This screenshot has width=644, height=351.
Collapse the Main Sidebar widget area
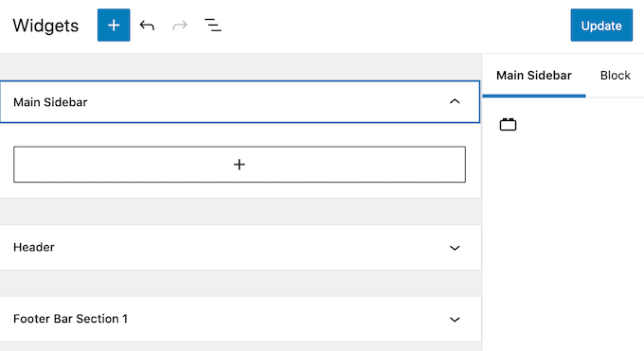455,101
